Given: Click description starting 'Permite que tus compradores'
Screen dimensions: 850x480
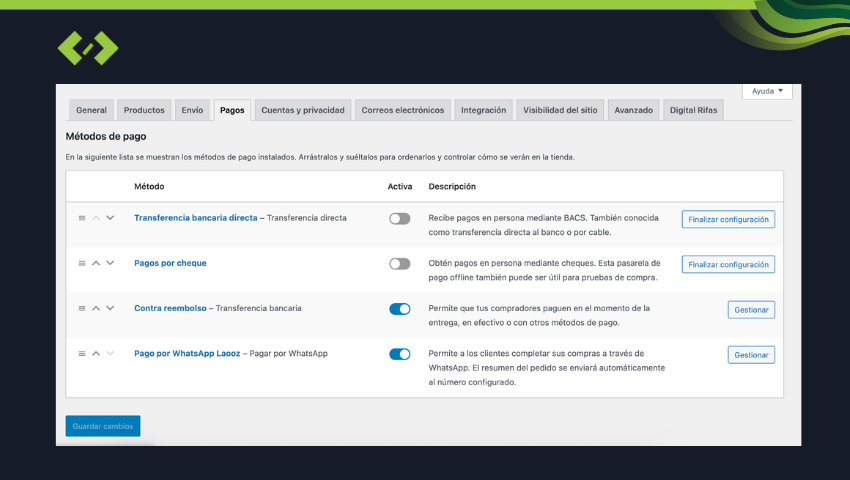Looking at the screenshot, I should [539, 315].
